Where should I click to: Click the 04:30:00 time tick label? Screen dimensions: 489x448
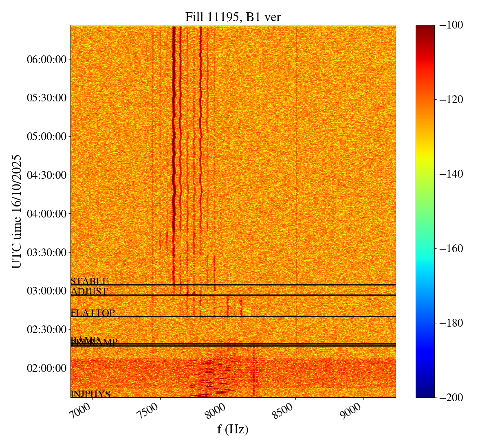pyautogui.click(x=46, y=175)
